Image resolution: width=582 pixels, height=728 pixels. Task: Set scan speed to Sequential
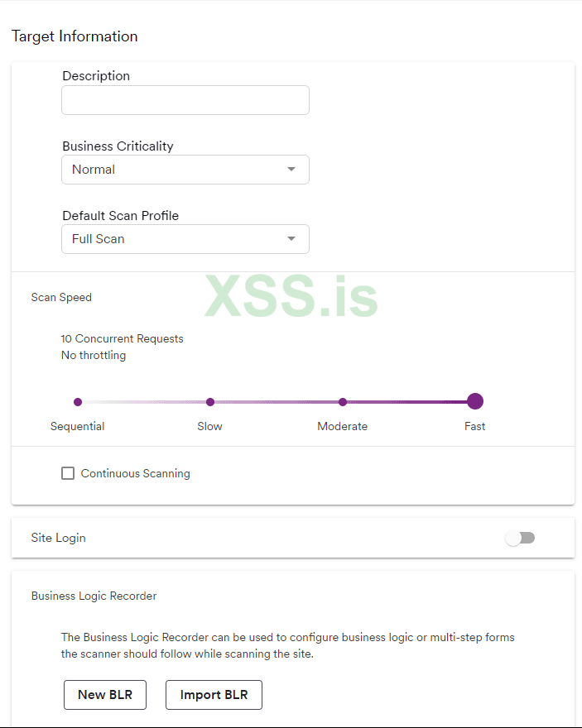pos(78,402)
